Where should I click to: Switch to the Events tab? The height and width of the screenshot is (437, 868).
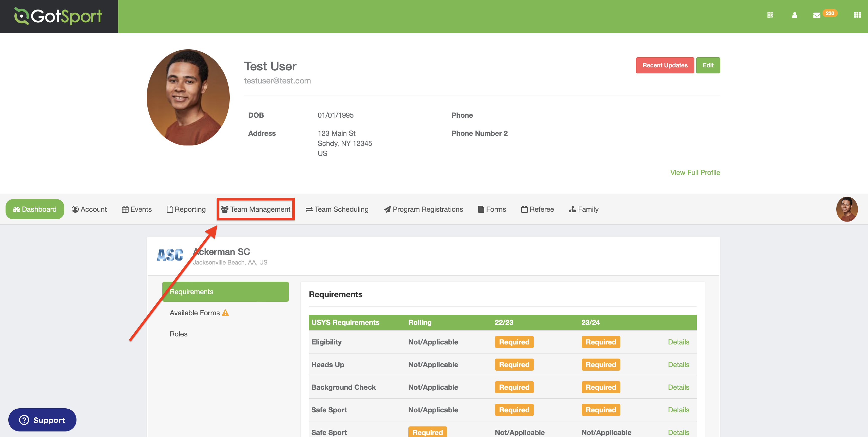click(x=137, y=209)
